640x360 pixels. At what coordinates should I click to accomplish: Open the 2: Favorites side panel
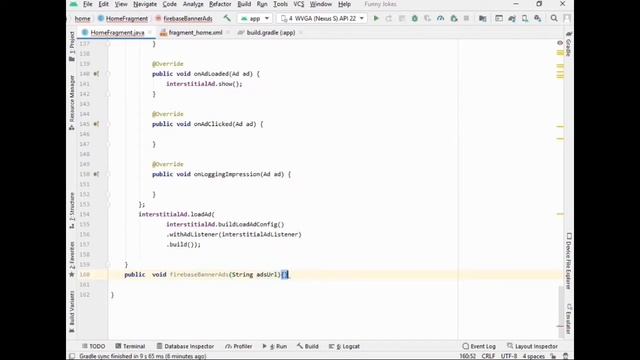click(72, 259)
